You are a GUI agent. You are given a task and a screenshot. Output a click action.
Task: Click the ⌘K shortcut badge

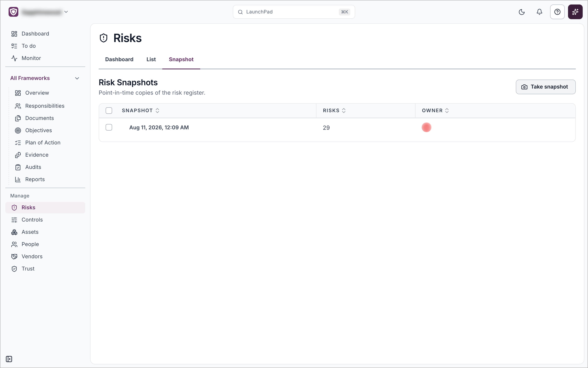(344, 12)
